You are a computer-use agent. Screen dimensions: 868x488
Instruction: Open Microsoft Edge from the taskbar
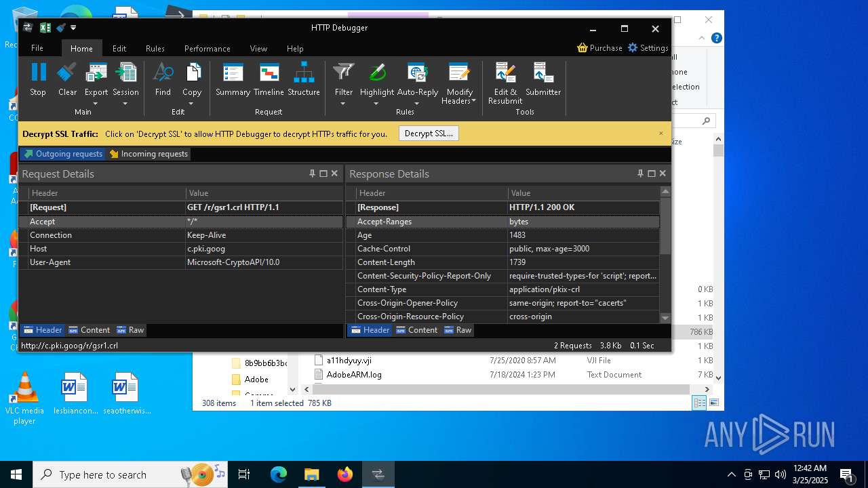[279, 474]
